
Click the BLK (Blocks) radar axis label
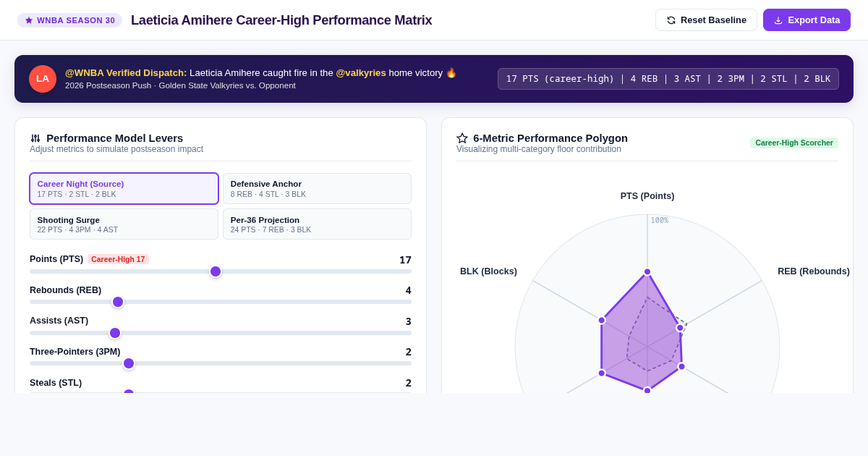(488, 271)
